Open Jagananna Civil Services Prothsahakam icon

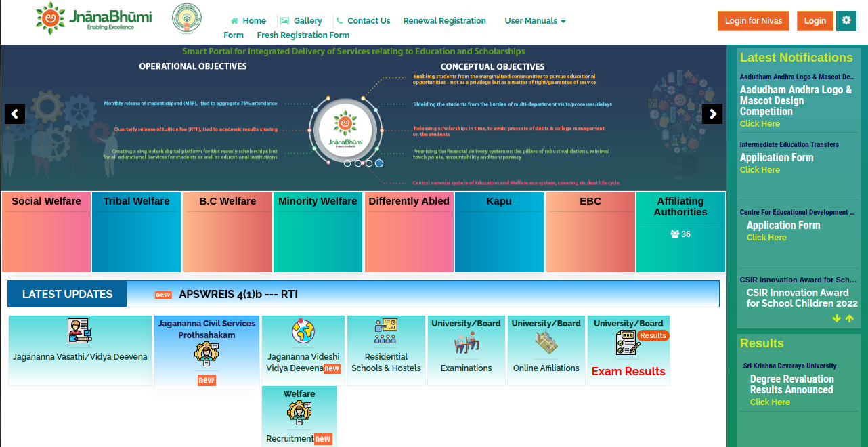pos(207,354)
